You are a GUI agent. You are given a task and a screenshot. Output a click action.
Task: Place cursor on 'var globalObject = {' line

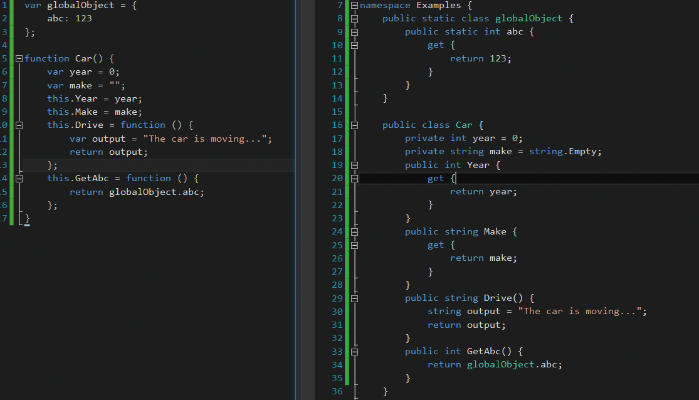coord(81,5)
